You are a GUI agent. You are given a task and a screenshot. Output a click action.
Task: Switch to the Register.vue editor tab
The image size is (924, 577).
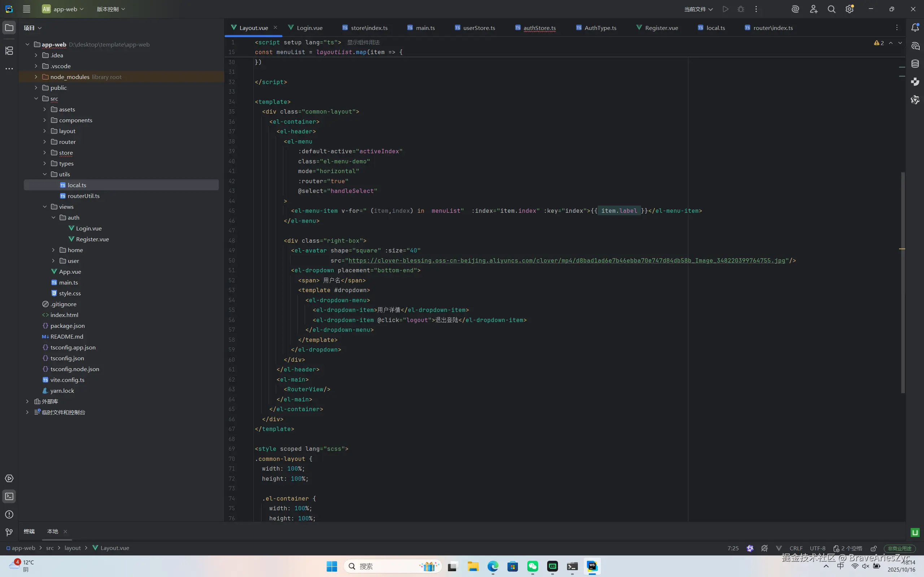661,28
